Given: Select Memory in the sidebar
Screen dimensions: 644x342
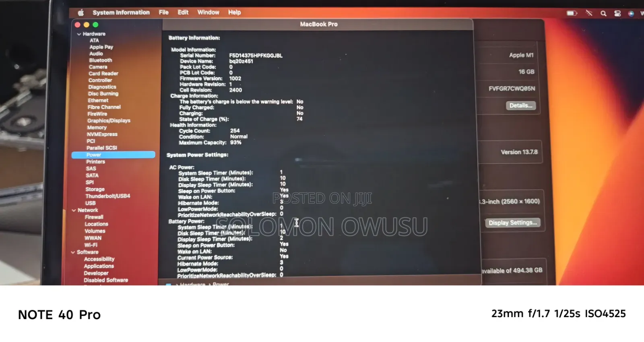Looking at the screenshot, I should click(97, 128).
